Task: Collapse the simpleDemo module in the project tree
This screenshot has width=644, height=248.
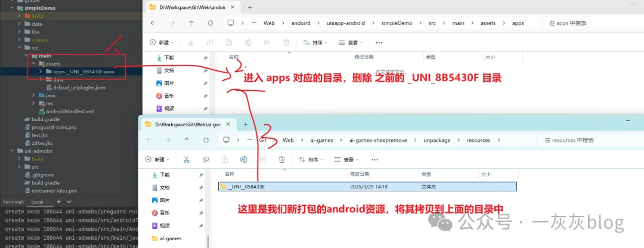Action: (12, 9)
